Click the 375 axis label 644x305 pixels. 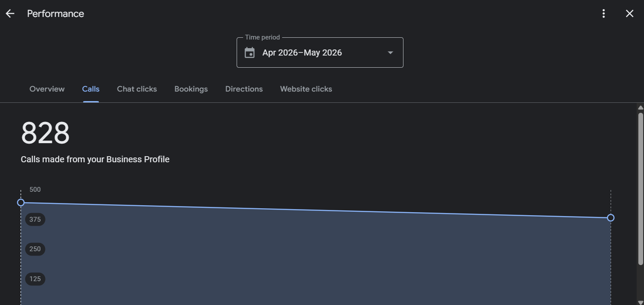(x=35, y=220)
